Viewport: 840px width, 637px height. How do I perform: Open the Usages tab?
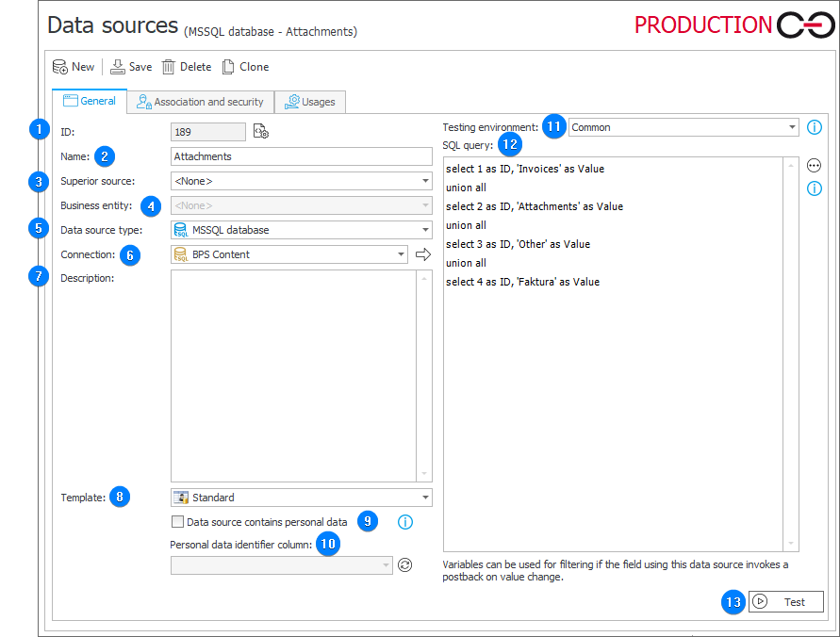coord(310,102)
